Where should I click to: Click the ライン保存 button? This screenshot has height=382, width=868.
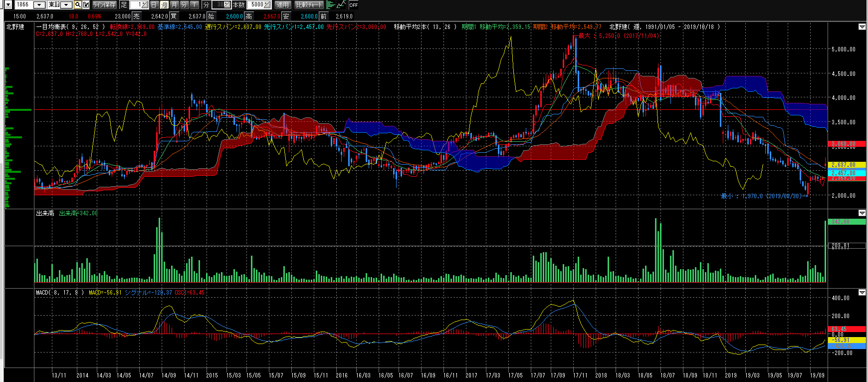(x=104, y=5)
